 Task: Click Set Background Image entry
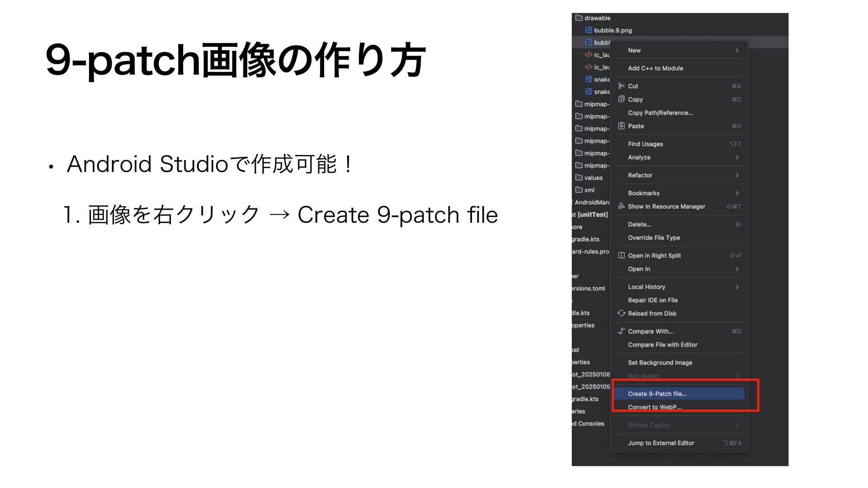coord(660,362)
